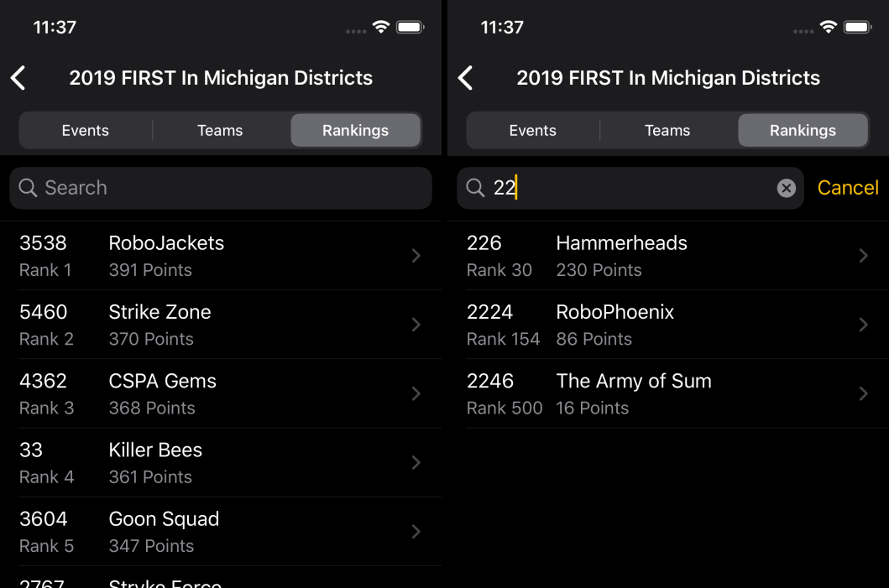Expand Killer Bees team details chevron

point(416,462)
